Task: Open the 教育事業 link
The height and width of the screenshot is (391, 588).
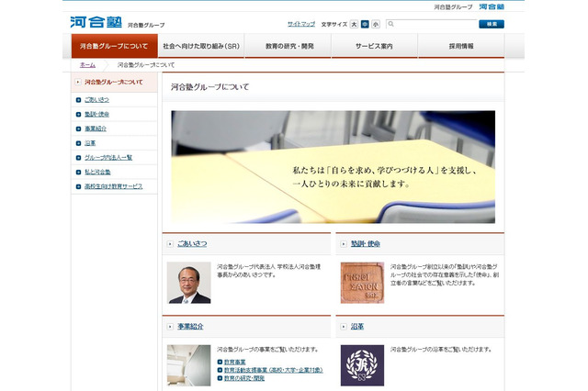Action: (235, 363)
